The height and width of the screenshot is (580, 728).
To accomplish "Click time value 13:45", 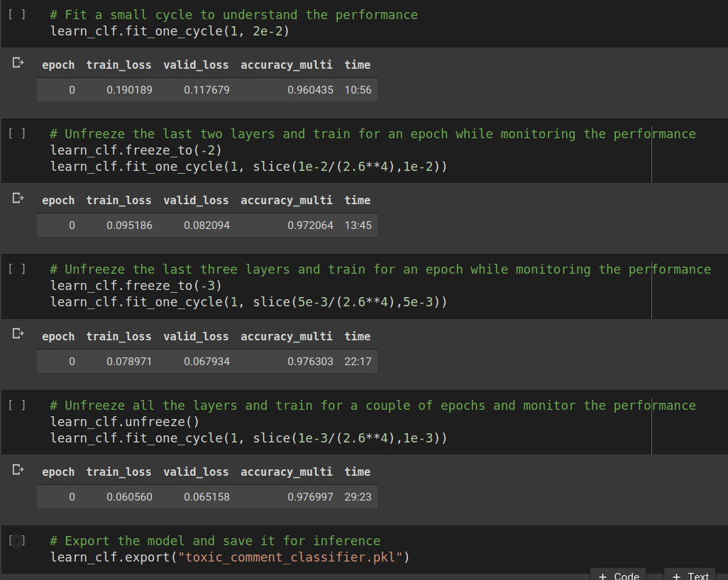I will pyautogui.click(x=358, y=225).
